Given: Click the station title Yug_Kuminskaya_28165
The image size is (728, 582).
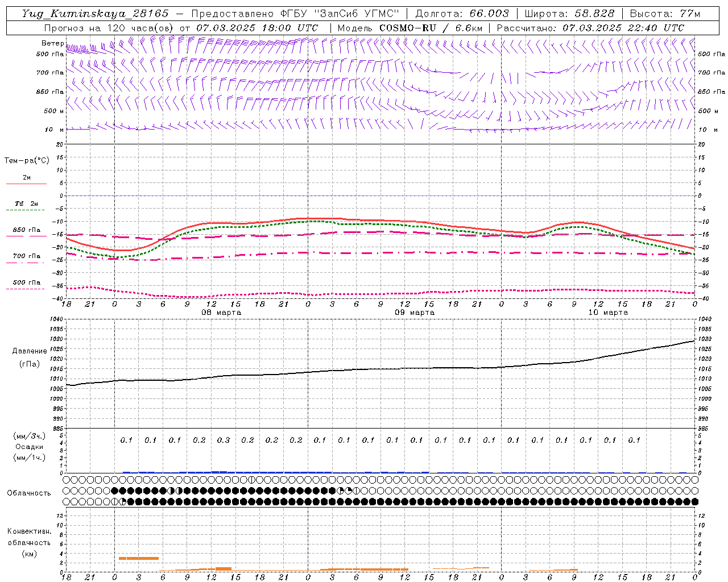Looking at the screenshot, I should pyautogui.click(x=95, y=14).
